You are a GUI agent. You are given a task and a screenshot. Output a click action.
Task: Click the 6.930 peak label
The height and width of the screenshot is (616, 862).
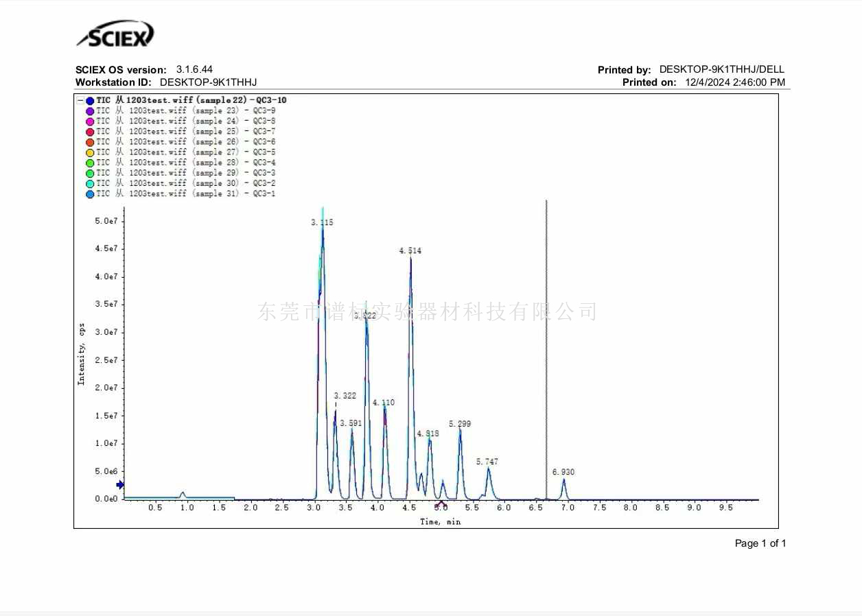click(x=563, y=472)
